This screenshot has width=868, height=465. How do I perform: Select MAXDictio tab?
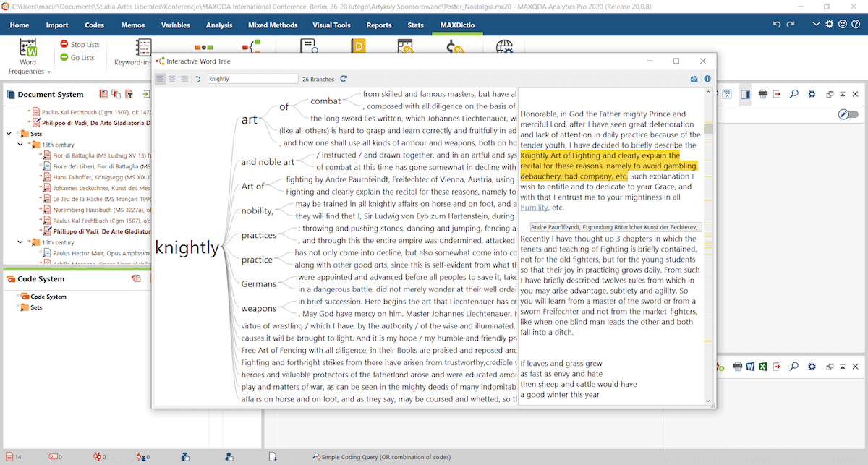tap(458, 25)
